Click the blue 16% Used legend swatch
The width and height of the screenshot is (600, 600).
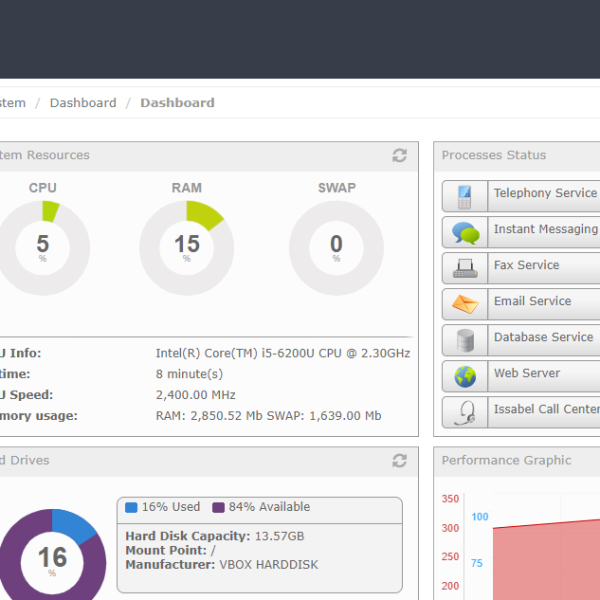pyautogui.click(x=131, y=507)
